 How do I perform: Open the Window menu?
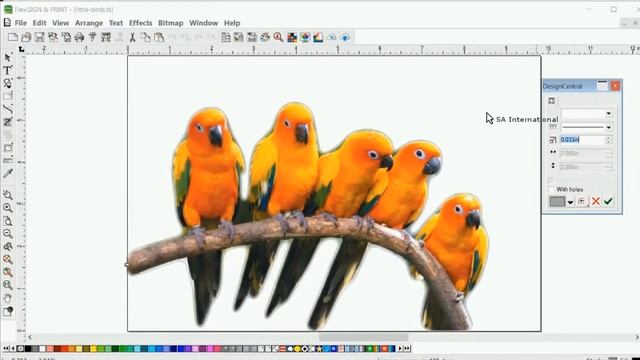203,23
